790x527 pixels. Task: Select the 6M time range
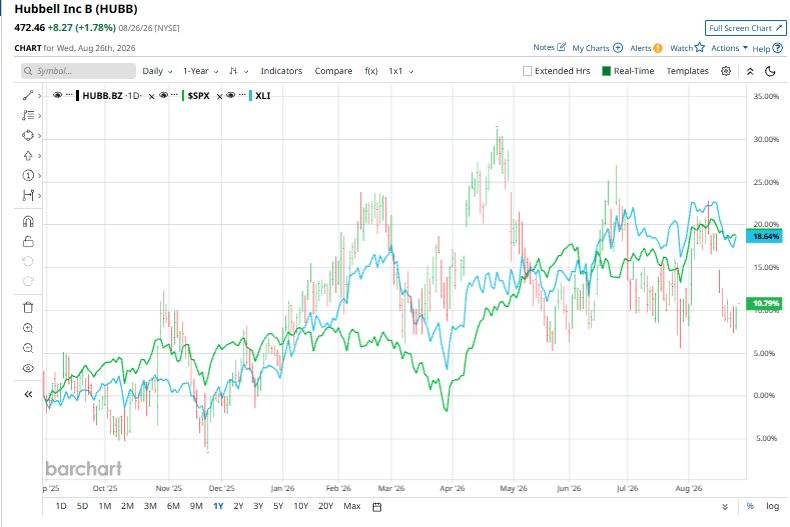(x=173, y=506)
